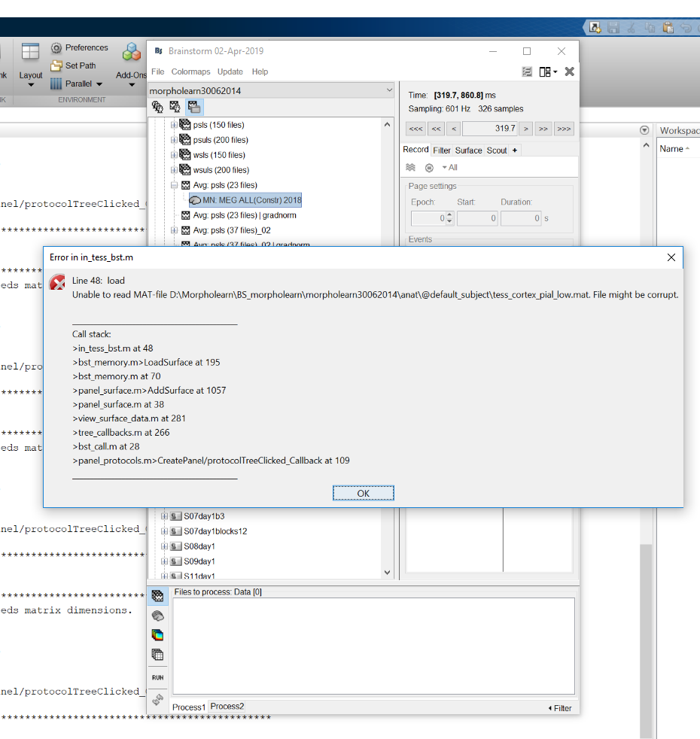Go to next time sample (>)
The image size is (700, 739).
tap(525, 129)
